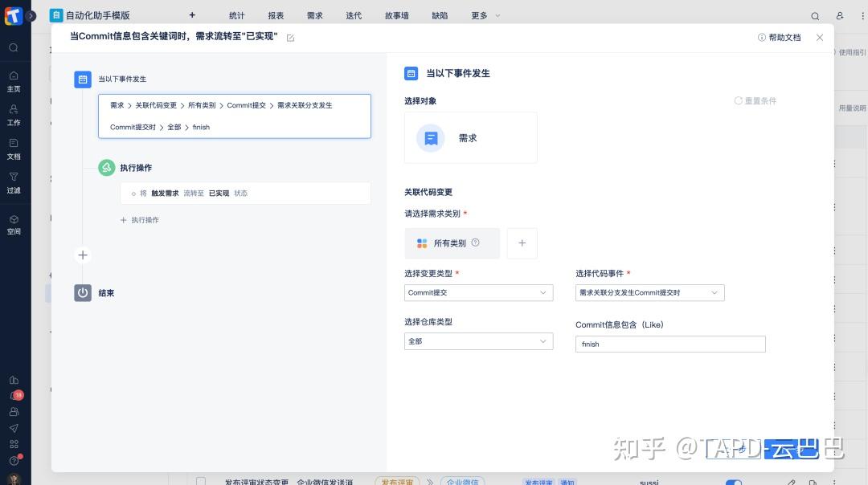The image size is (868, 485).
Task: Click the info icon next to 所有类别
Action: point(474,243)
